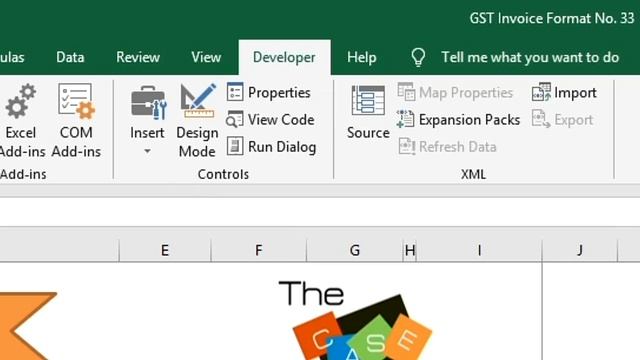The width and height of the screenshot is (640, 360).
Task: Select column J header
Action: point(580,250)
